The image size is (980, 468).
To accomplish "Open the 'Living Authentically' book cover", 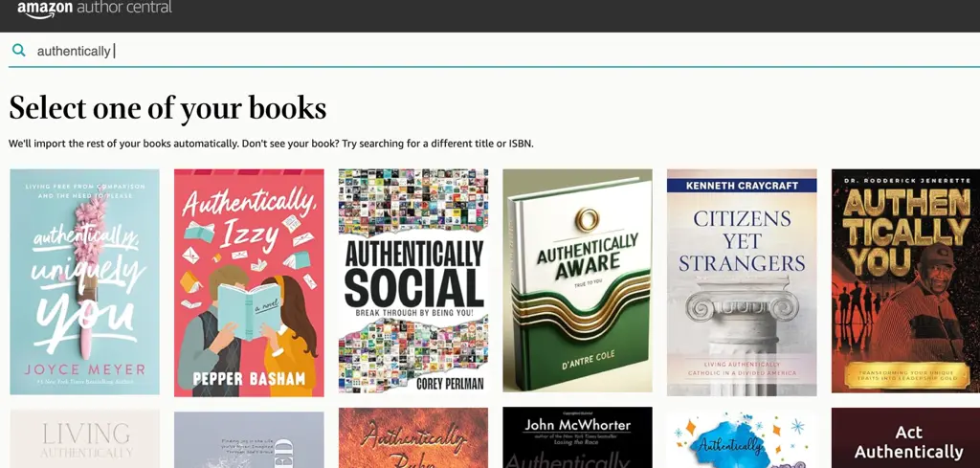I will click(84, 438).
